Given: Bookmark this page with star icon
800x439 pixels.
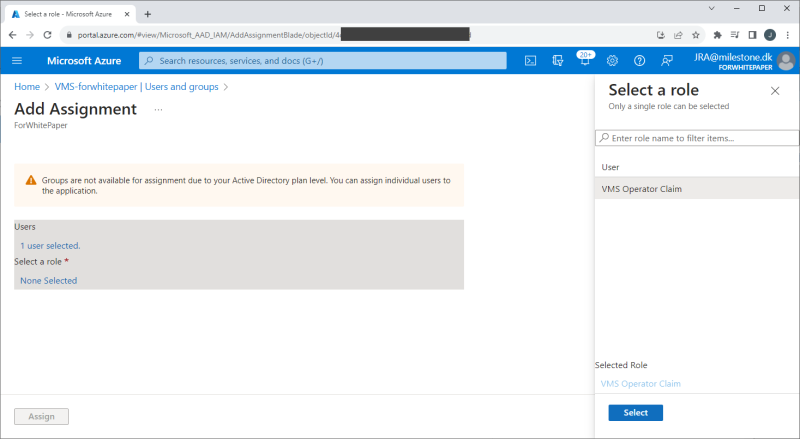Looking at the screenshot, I should click(x=696, y=34).
